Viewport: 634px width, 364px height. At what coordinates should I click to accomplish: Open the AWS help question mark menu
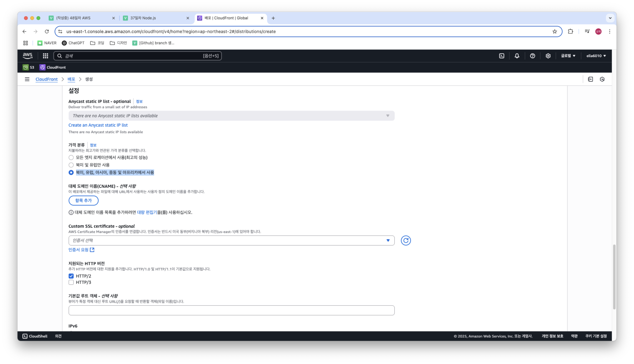click(x=532, y=56)
